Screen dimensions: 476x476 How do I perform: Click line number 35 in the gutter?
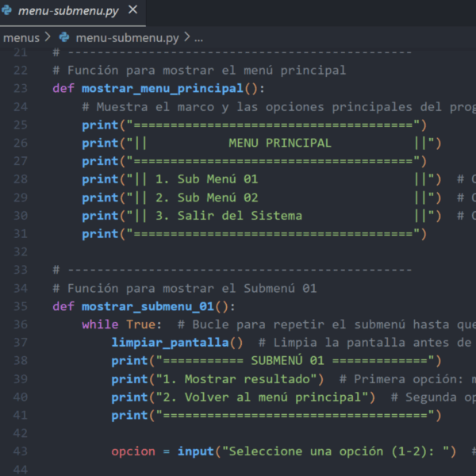point(21,306)
